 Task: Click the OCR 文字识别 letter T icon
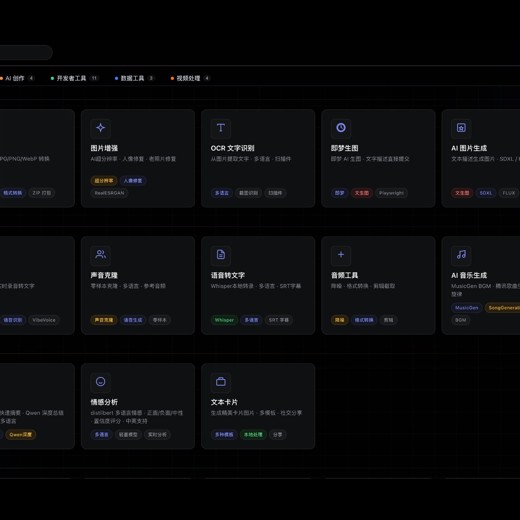[221, 128]
